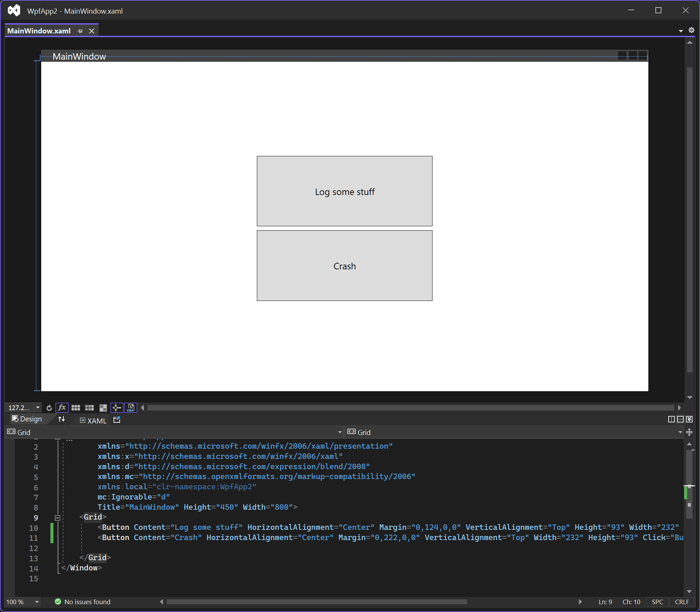This screenshot has height=612, width=700.
Task: Switch to vertical split view
Action: tap(671, 419)
